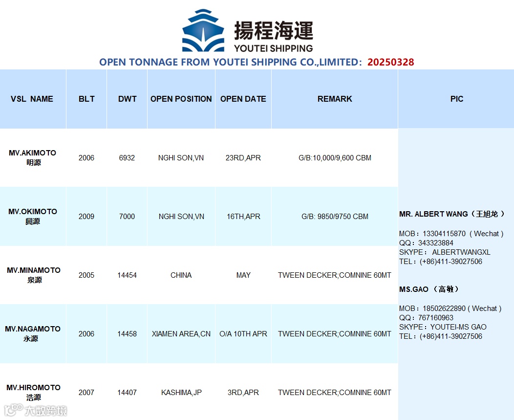Click the date 20250328
Viewport: 514px width, 420px height.
pyautogui.click(x=391, y=62)
